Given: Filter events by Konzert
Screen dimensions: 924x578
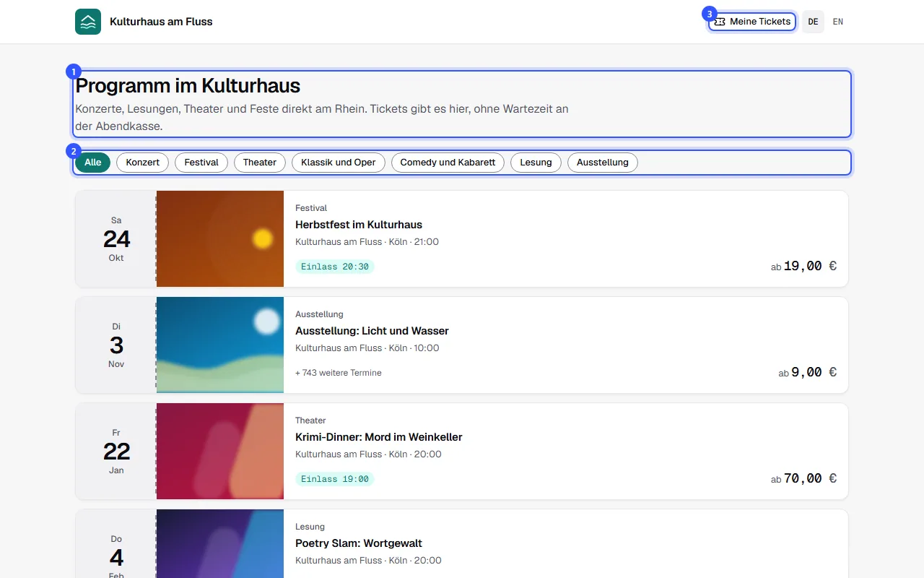Looking at the screenshot, I should [x=143, y=163].
